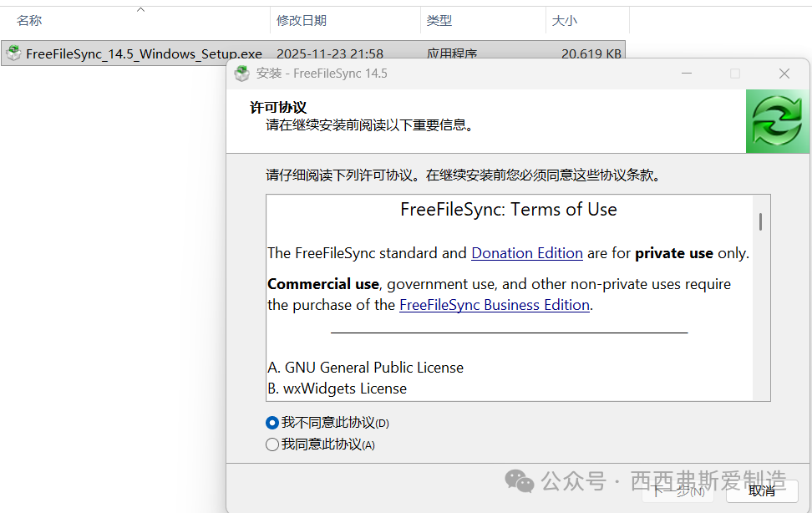Select the FreeFileSync setup exe file icon
This screenshot has height=513, width=812.
(x=14, y=53)
